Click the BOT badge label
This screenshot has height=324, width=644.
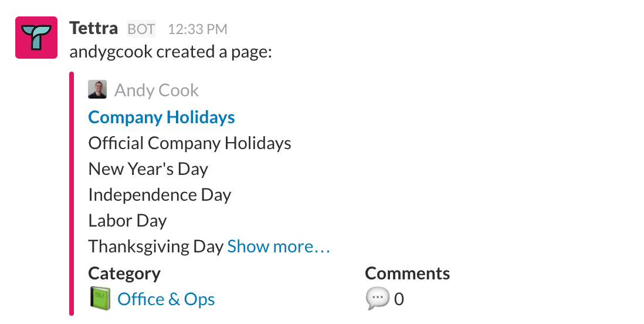[141, 29]
